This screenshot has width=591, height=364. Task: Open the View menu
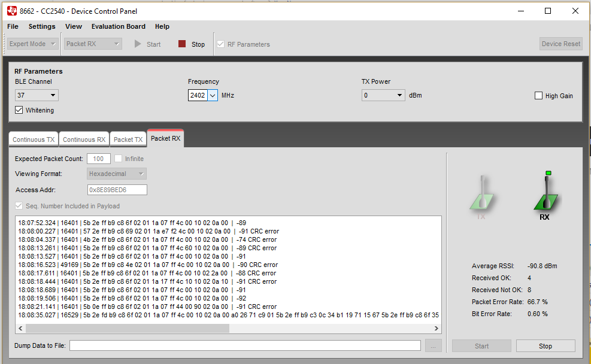pos(74,26)
